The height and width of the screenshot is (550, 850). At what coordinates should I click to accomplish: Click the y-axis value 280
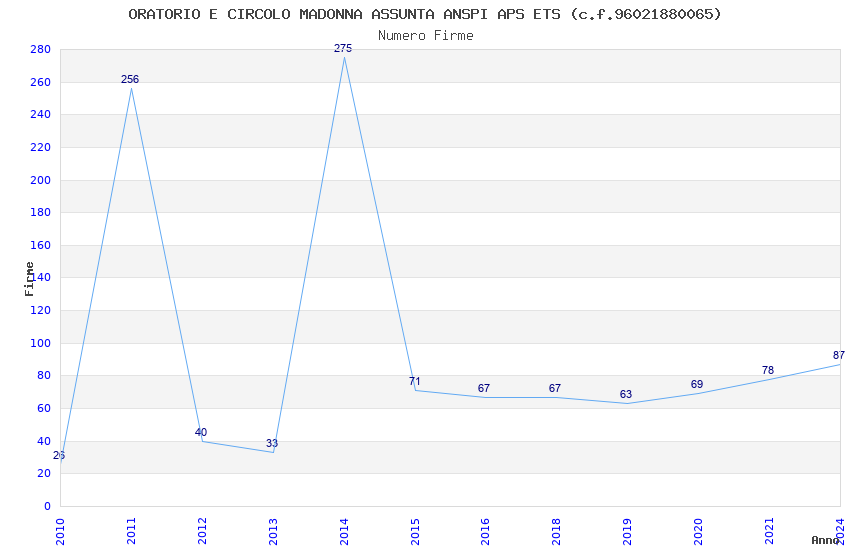pos(41,49)
